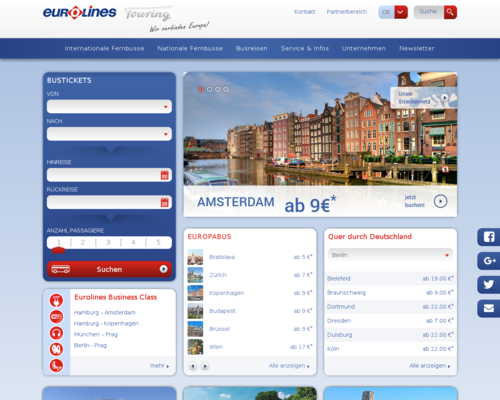Select 4 passengers
The image size is (500, 400).
133,242
